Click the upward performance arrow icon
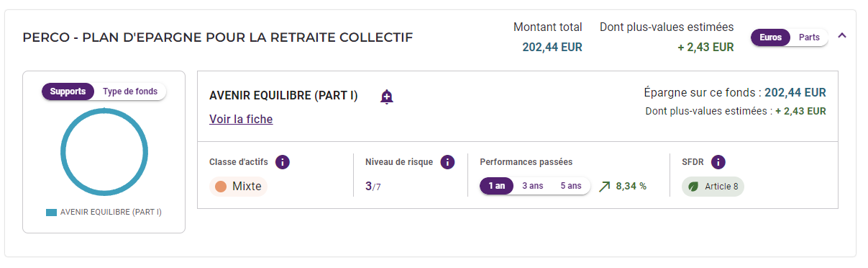Screen dimensions: 868x268 point(604,186)
